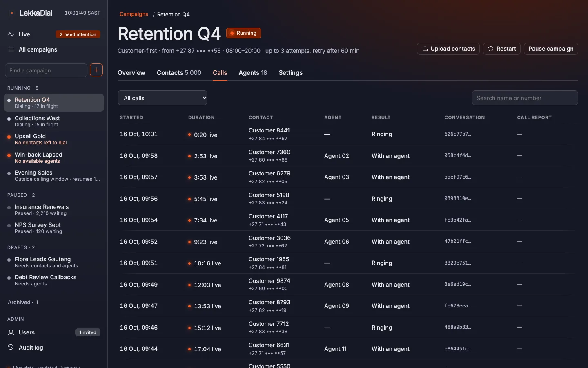The height and width of the screenshot is (368, 588).
Task: Click the '1 invited' badge next to Users
Action: click(88, 332)
